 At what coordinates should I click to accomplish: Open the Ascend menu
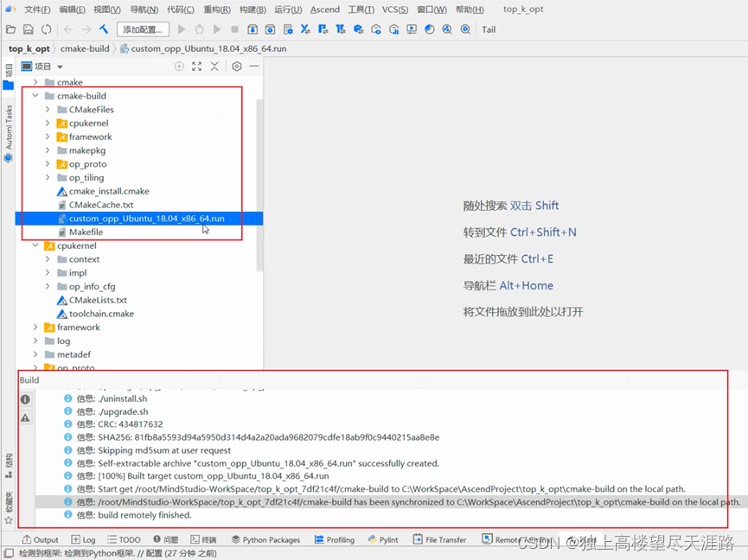(x=324, y=10)
